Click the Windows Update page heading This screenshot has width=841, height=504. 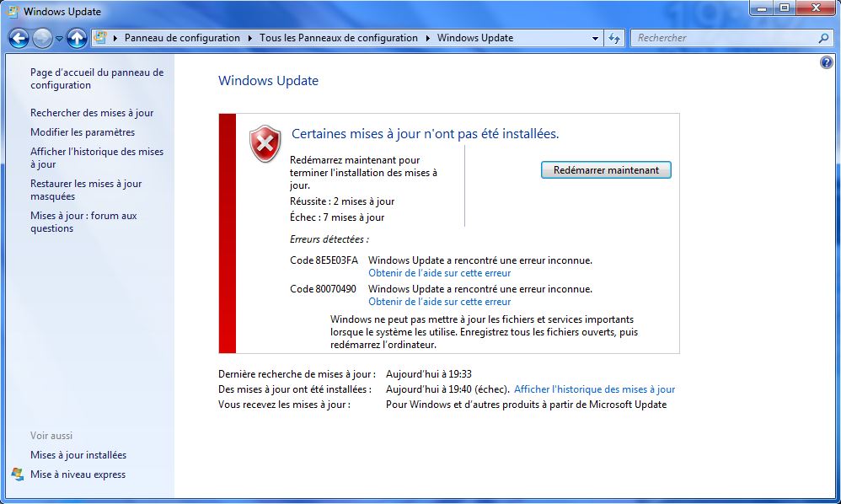(x=268, y=80)
